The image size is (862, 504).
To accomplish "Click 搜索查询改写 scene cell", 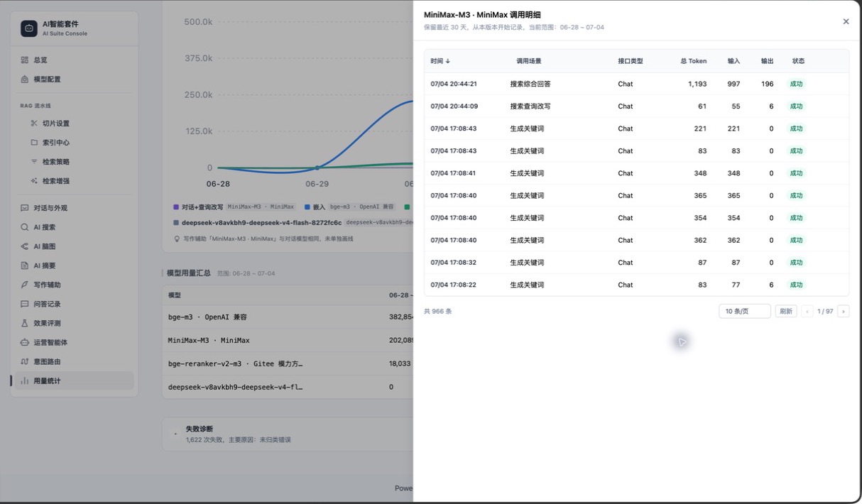I will point(530,106).
